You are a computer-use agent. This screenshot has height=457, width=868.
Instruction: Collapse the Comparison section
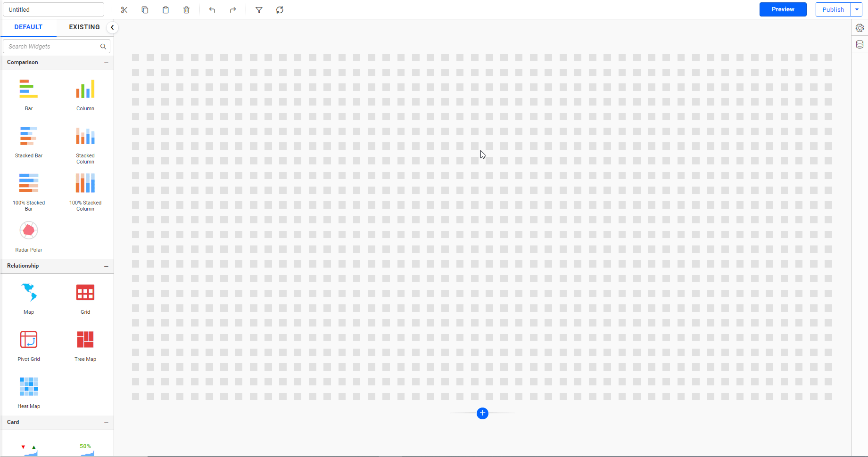tap(106, 63)
